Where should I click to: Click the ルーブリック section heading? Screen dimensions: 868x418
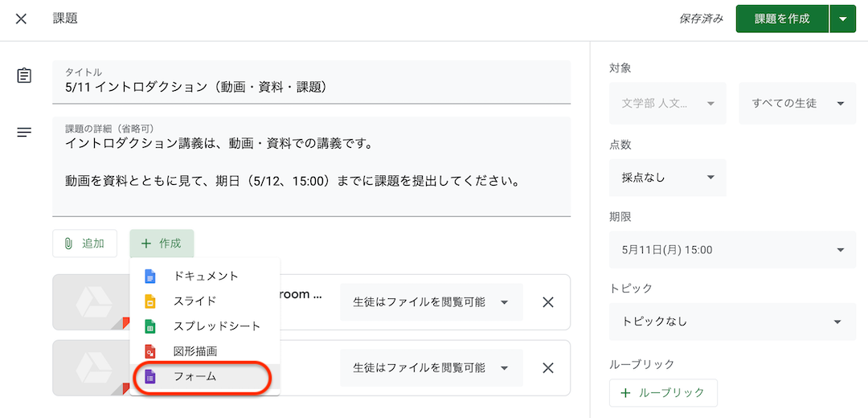(x=641, y=364)
